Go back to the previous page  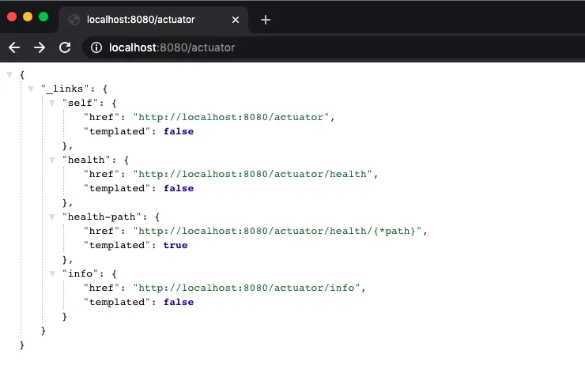click(14, 47)
